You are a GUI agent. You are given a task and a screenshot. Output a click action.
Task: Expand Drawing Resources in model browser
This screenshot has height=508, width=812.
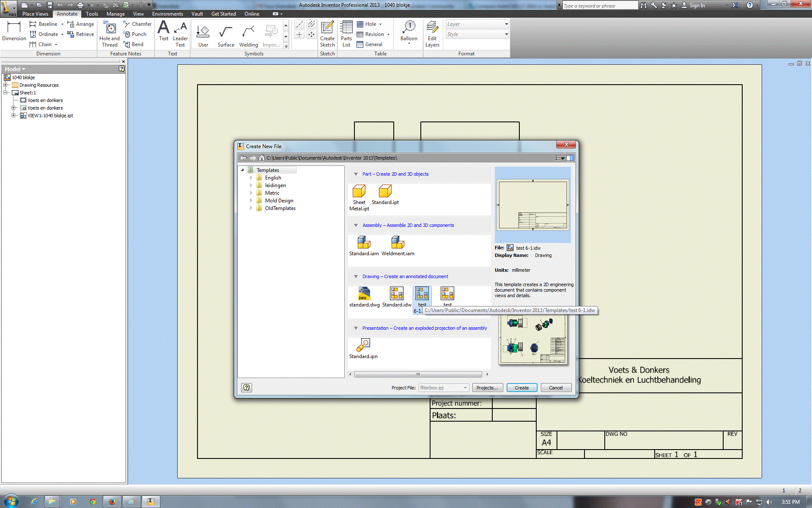tap(6, 85)
